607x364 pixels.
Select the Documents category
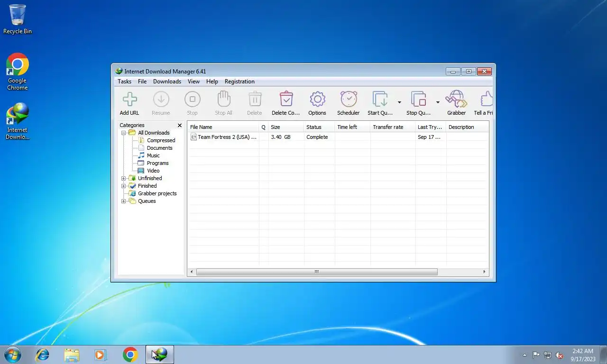click(x=159, y=148)
